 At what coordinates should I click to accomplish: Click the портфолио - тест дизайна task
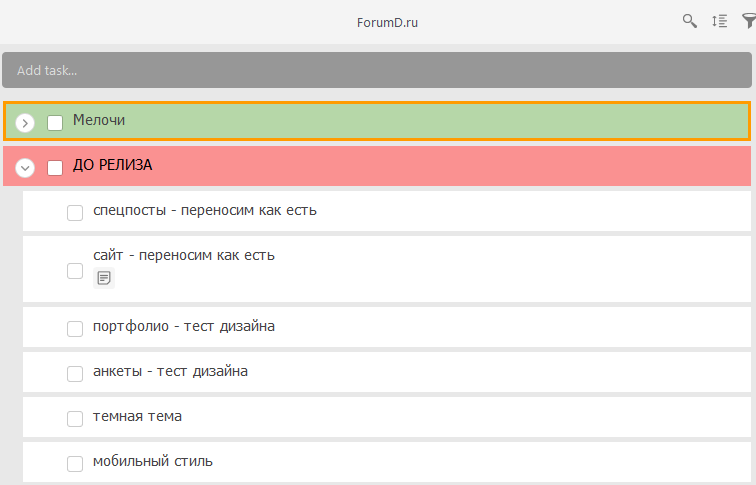[x=184, y=326]
